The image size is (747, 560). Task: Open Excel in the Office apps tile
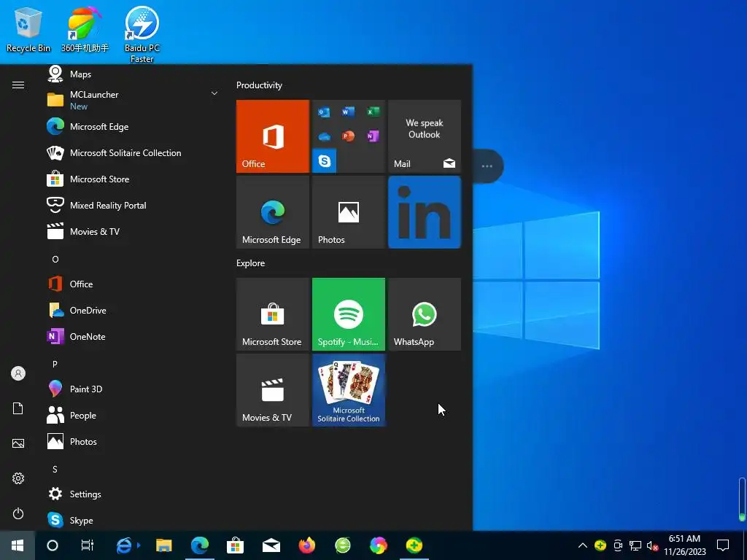pyautogui.click(x=373, y=112)
